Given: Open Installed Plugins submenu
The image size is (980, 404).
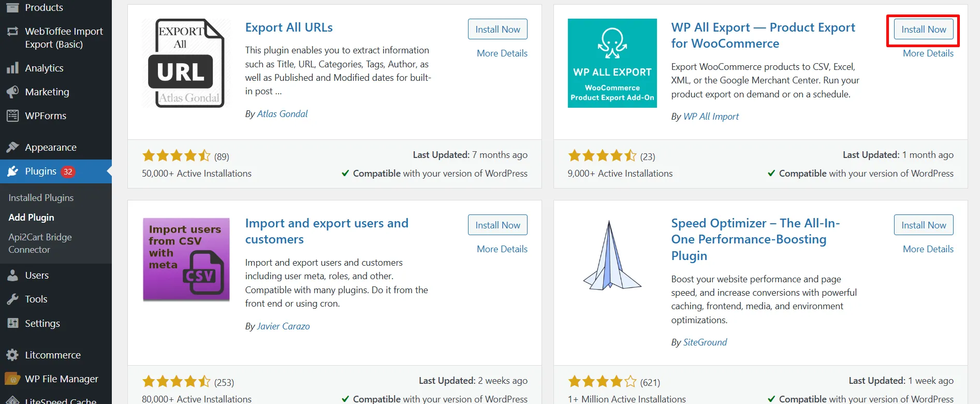Looking at the screenshot, I should coord(41,198).
